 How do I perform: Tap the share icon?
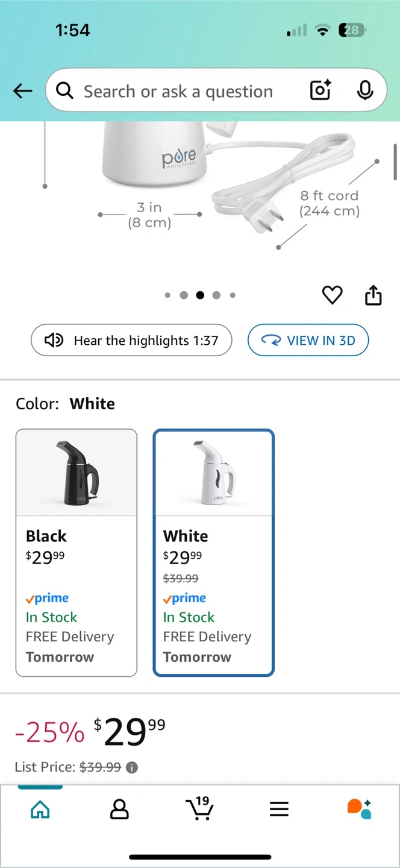pos(373,295)
